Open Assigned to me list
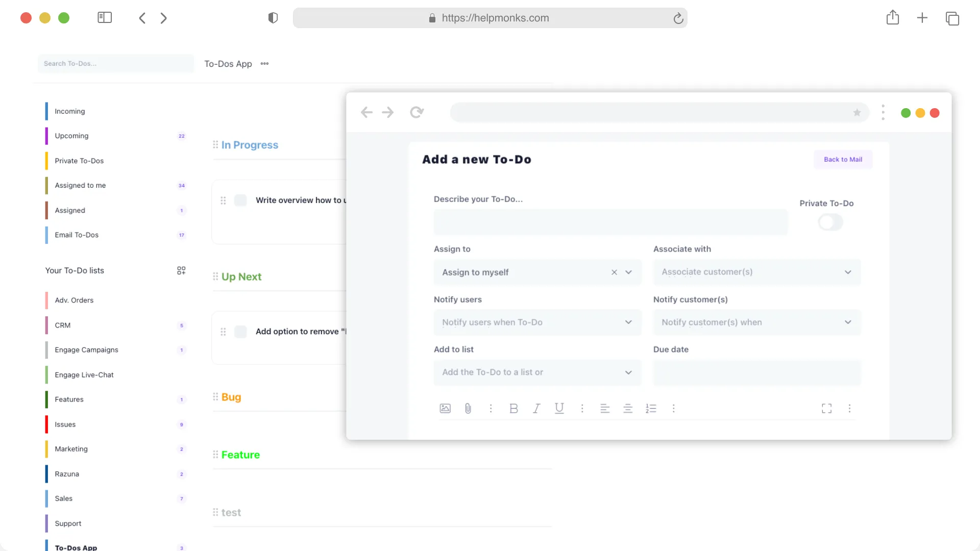This screenshot has width=980, height=551. [x=80, y=185]
